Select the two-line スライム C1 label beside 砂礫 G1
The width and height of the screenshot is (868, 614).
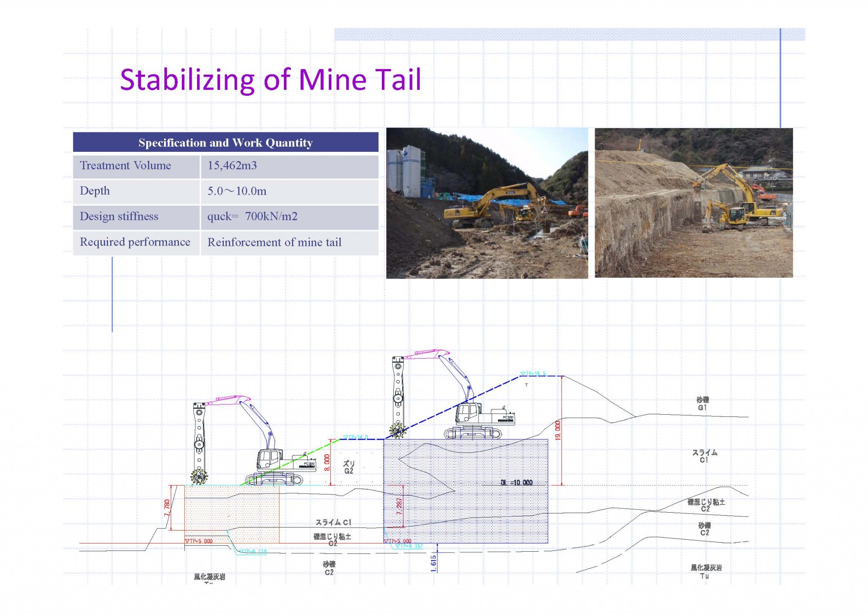coord(704,456)
